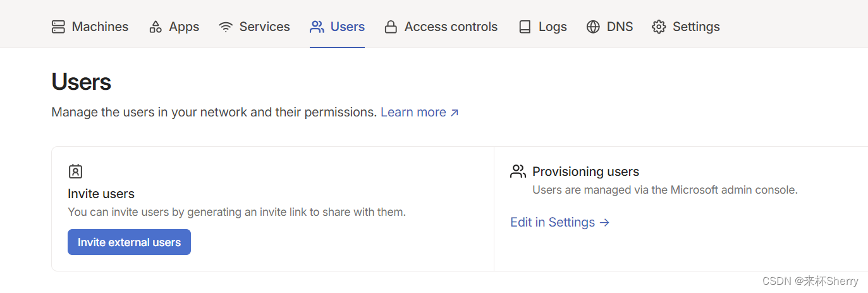The image size is (868, 293).
Task: Follow the Edit in Settings link
Action: 559,222
